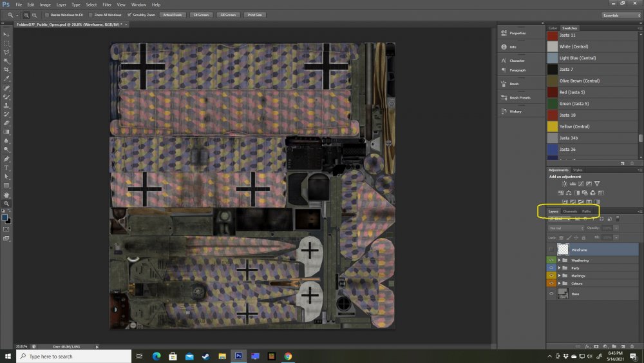Select the Hand tool
The width and height of the screenshot is (644, 363).
point(6,195)
